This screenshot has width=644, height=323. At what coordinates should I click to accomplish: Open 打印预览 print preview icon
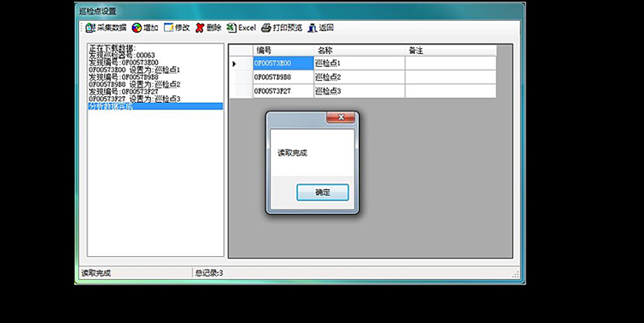(x=266, y=27)
